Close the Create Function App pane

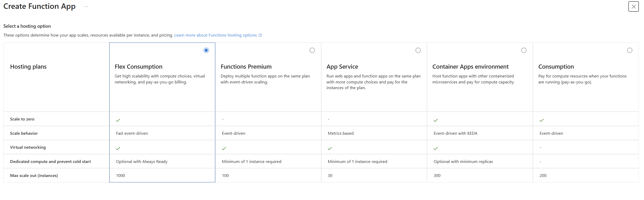633,6
